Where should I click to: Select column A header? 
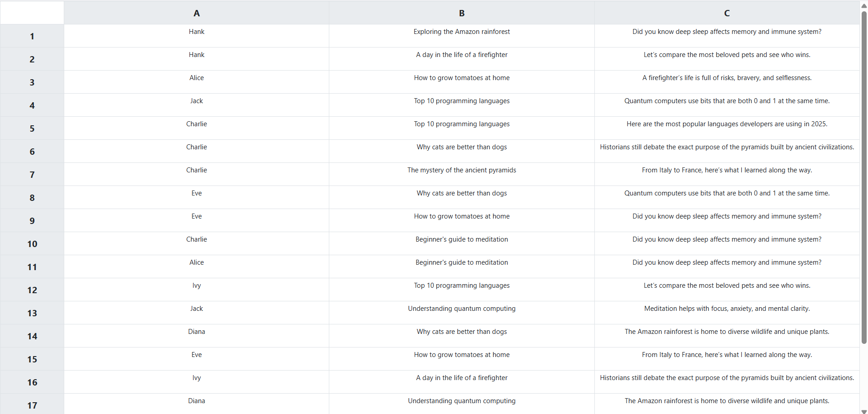[196, 13]
